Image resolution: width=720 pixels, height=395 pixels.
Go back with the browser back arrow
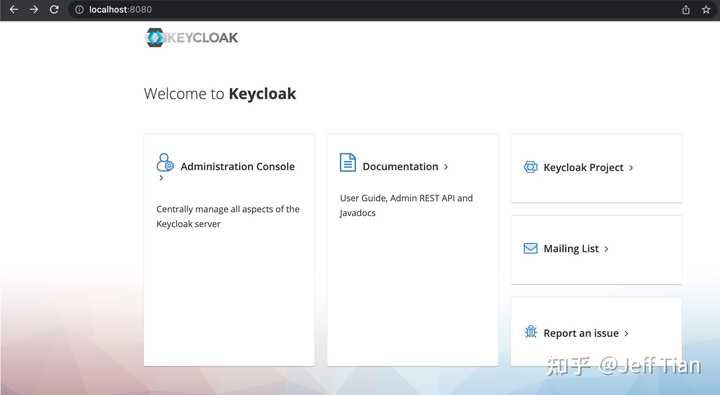pos(14,9)
